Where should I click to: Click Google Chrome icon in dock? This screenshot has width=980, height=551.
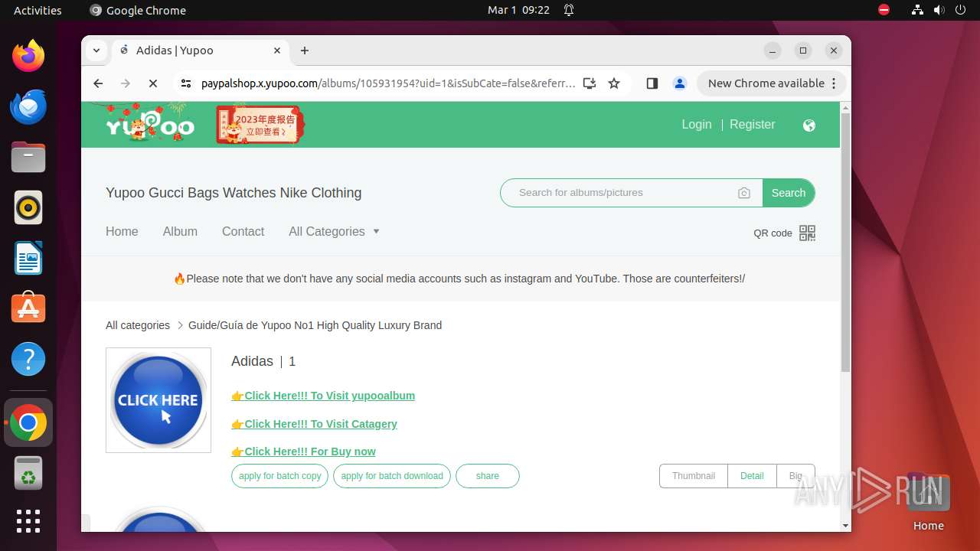point(28,422)
